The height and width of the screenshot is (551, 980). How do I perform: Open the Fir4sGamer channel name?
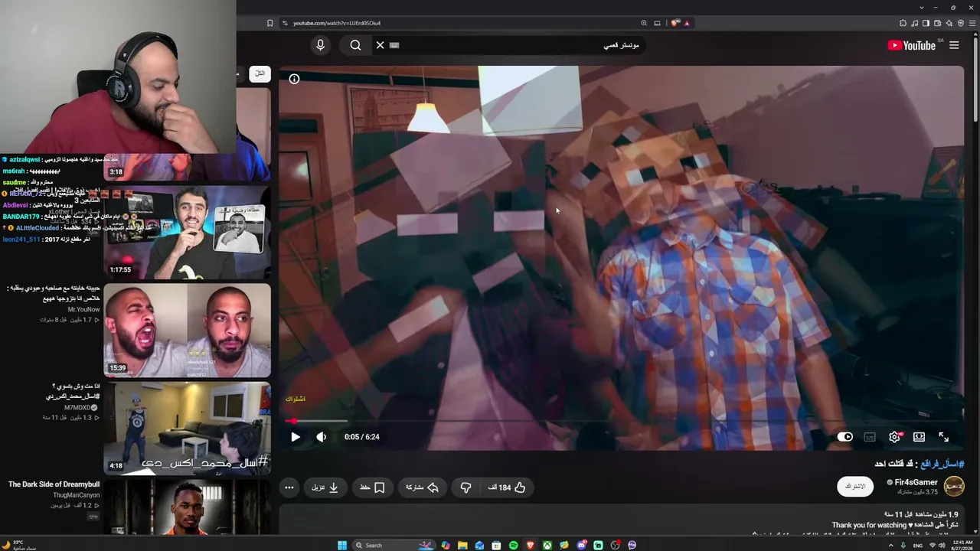click(916, 482)
